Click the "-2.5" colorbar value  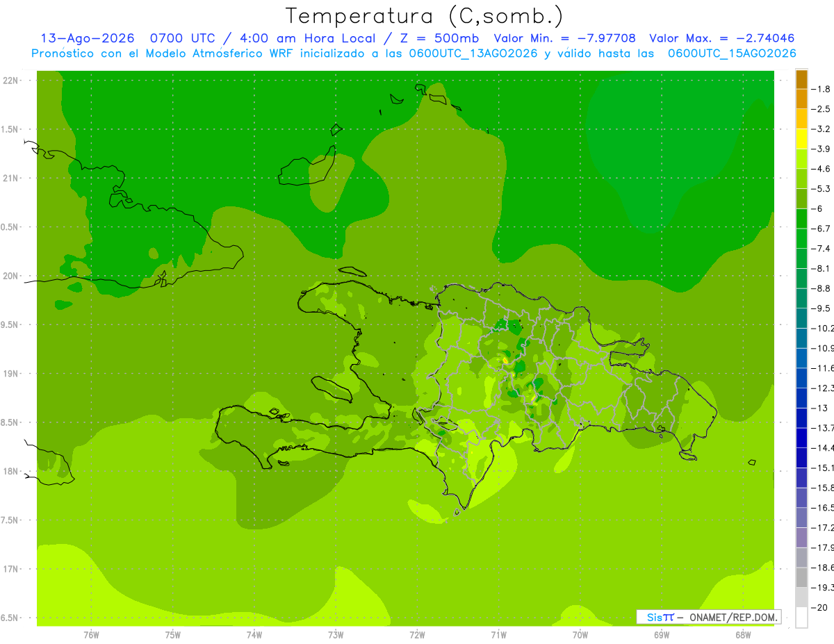pyautogui.click(x=821, y=109)
